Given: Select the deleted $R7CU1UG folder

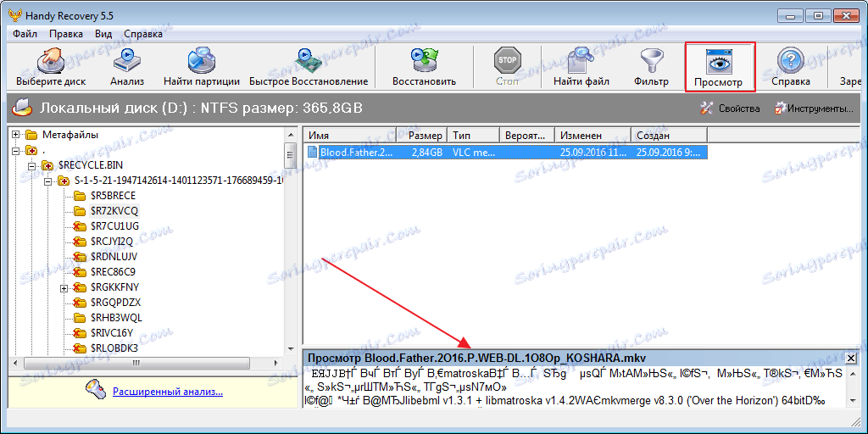Looking at the screenshot, I should click(x=114, y=226).
